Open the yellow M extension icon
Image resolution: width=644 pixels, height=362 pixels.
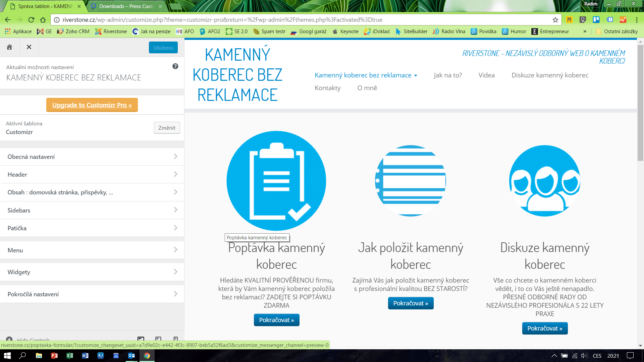[x=569, y=20]
